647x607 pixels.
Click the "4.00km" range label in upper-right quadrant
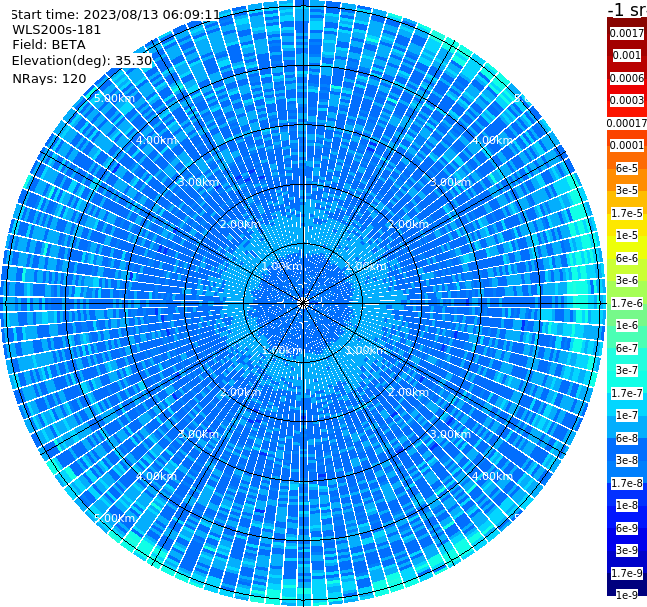tap(492, 140)
